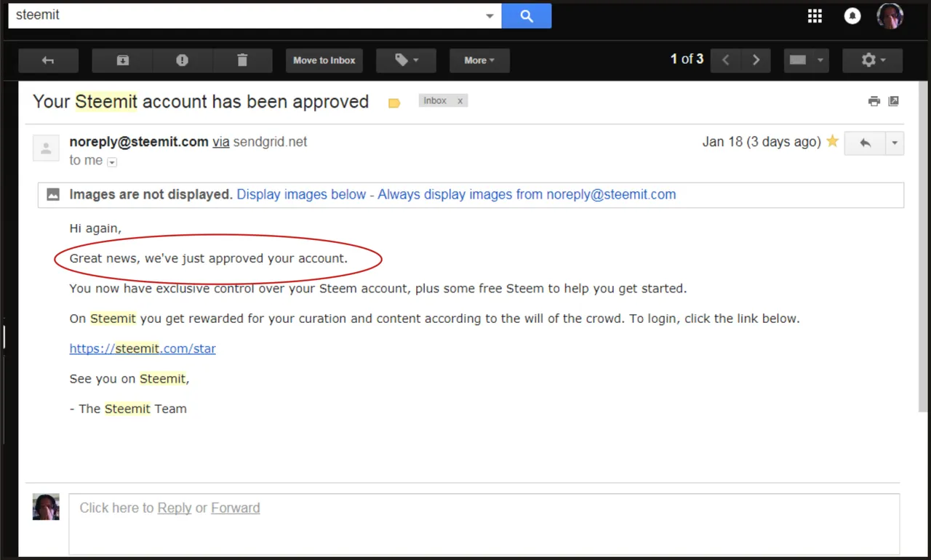Click inside the reply compose box

[484, 524]
